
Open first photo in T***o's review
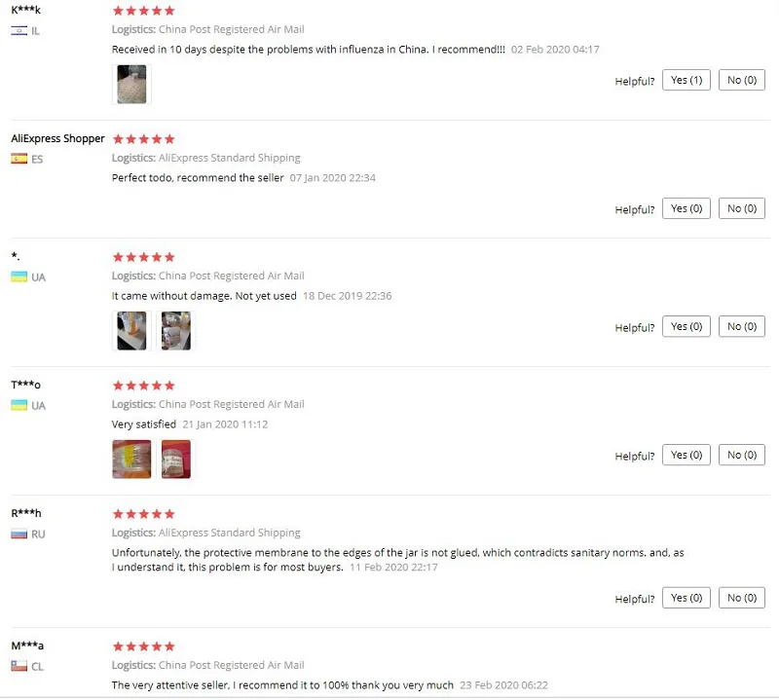point(131,460)
